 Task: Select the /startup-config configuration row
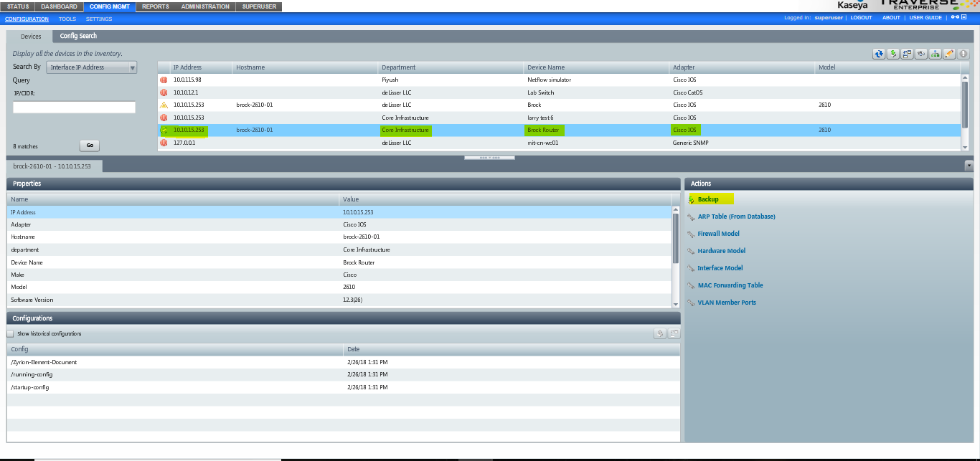pos(343,387)
